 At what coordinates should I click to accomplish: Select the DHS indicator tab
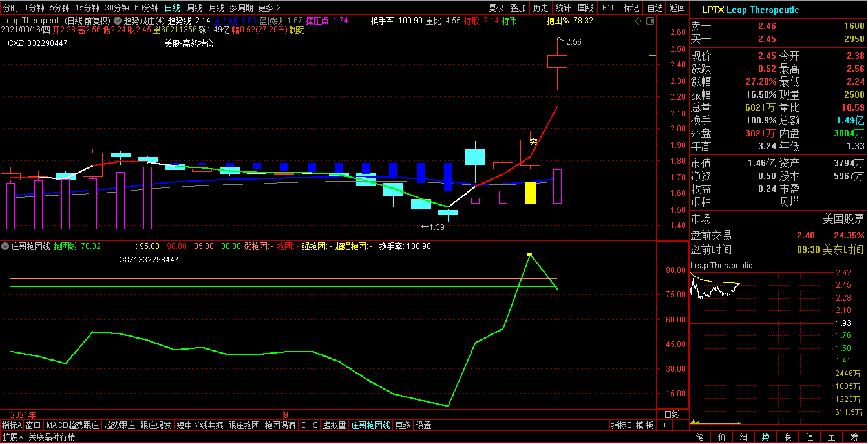[x=310, y=425]
